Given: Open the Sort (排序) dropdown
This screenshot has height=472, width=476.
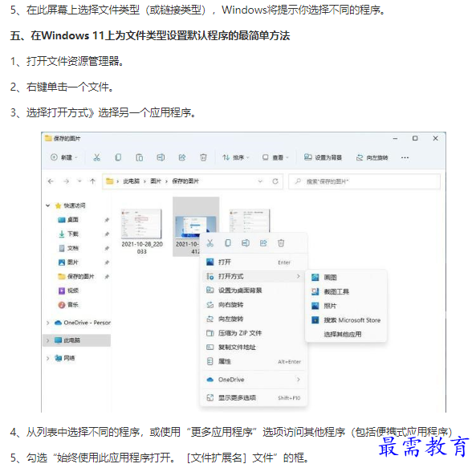Looking at the screenshot, I should coord(236,157).
